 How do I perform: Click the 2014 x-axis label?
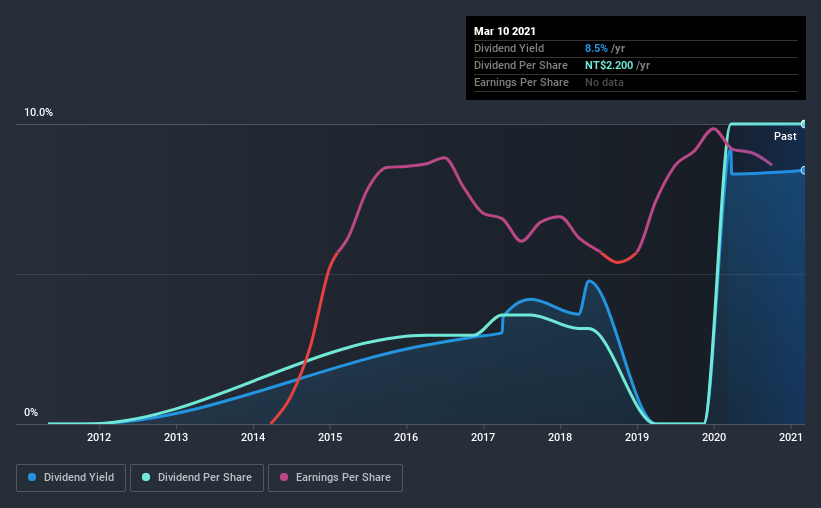(253, 437)
